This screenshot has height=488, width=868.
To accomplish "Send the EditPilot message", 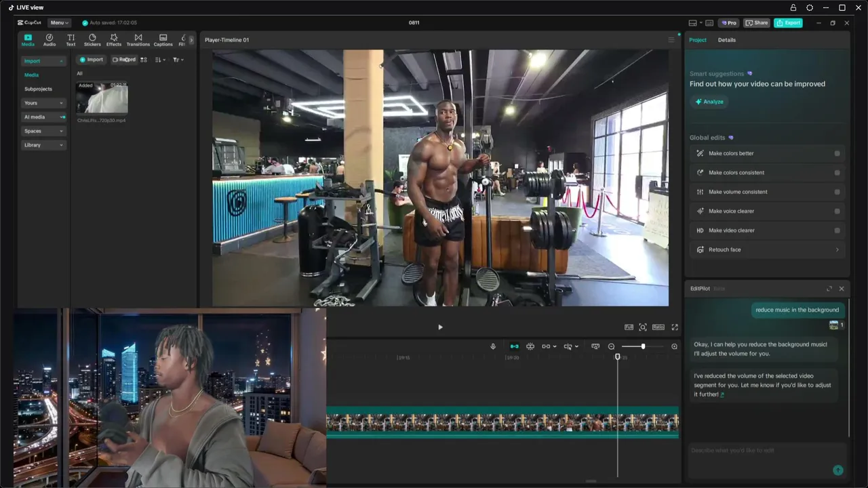I will (x=837, y=470).
